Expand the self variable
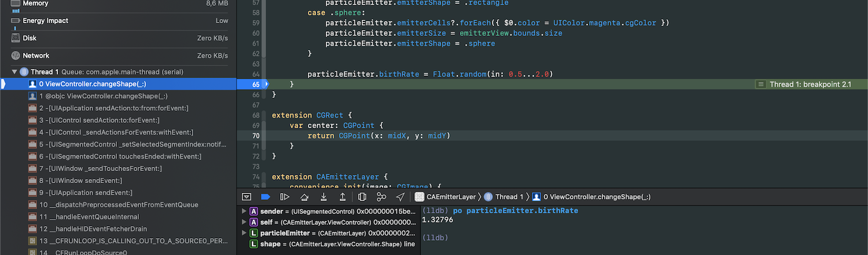 244,222
